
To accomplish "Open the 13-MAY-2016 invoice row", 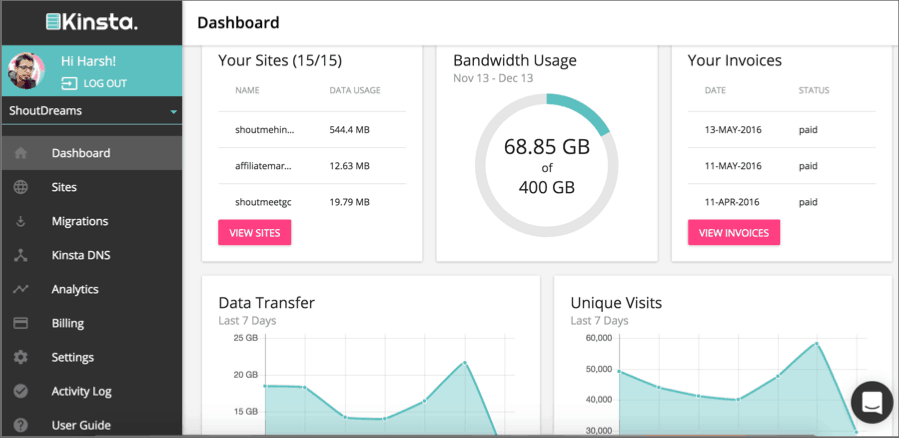I will pos(782,130).
